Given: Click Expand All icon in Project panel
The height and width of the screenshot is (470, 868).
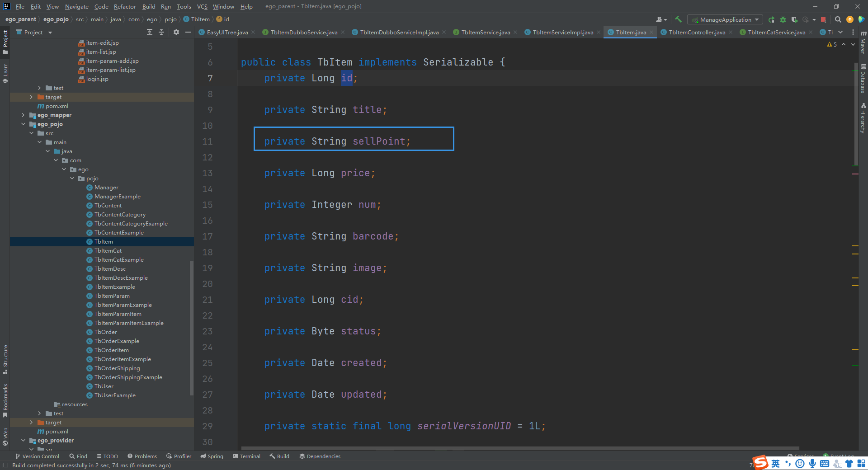Looking at the screenshot, I should tap(150, 32).
